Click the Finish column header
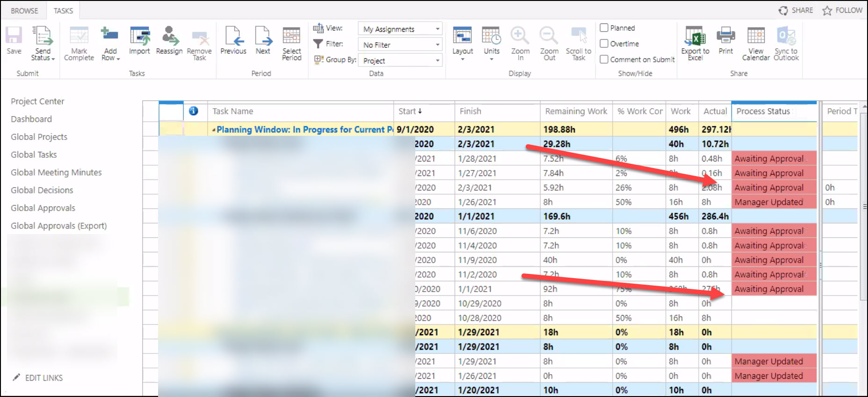868x397 pixels. [497, 111]
